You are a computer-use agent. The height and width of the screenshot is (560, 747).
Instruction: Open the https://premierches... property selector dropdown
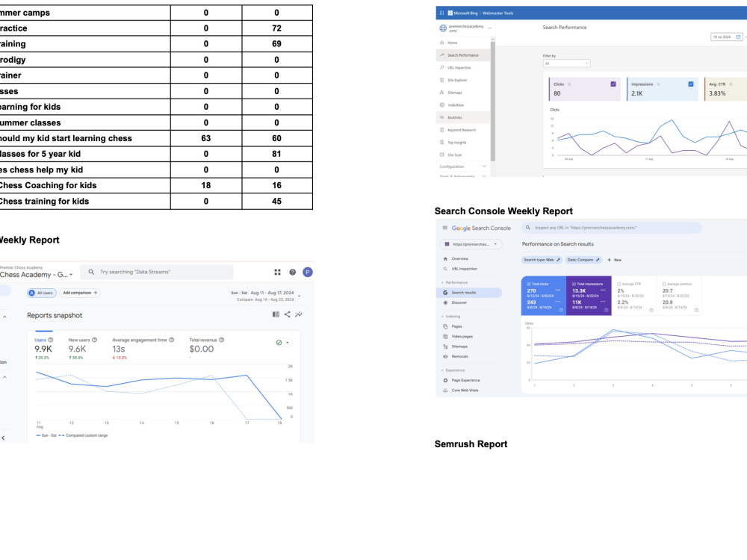(471, 244)
